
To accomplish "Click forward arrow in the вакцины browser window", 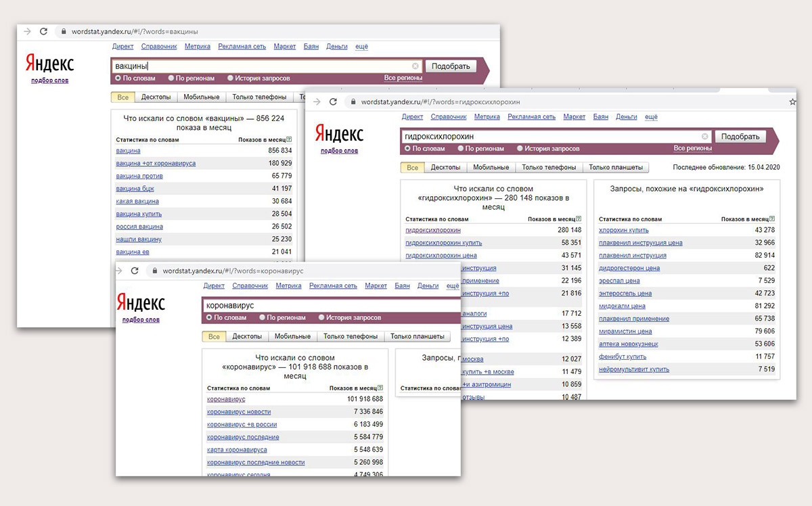I will [27, 32].
